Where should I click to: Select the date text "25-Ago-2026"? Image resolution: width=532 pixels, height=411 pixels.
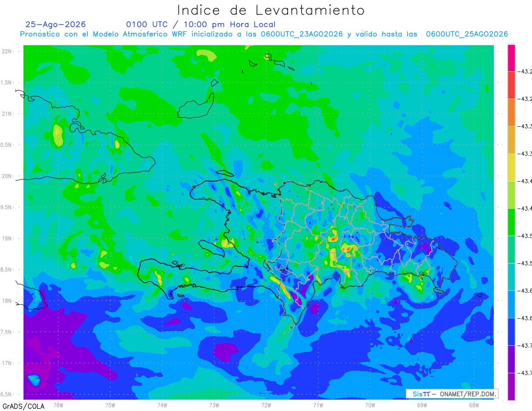(x=56, y=24)
